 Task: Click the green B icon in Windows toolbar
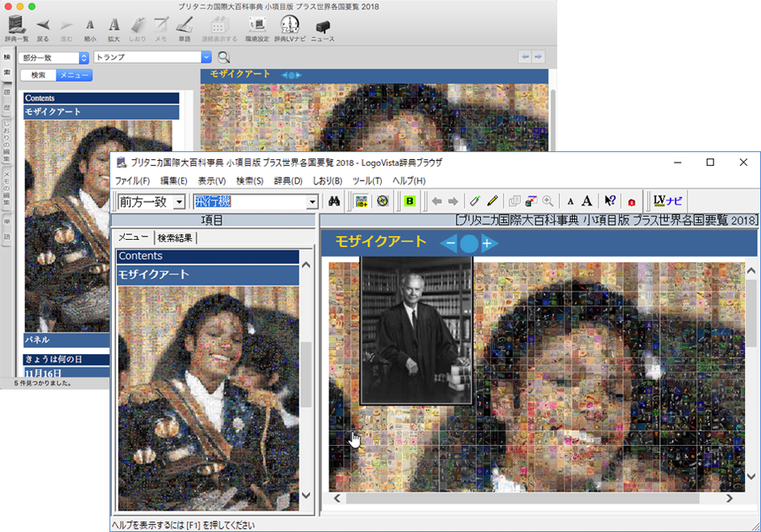pyautogui.click(x=410, y=200)
